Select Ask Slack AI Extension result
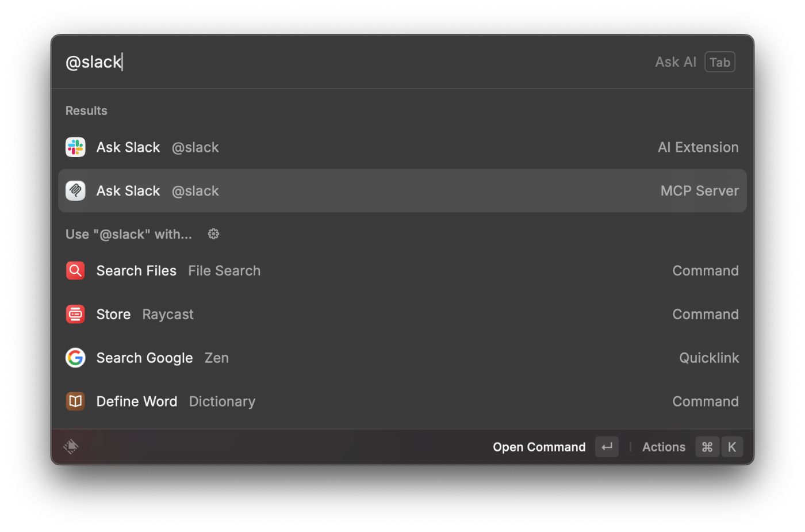The image size is (805, 532). point(402,147)
